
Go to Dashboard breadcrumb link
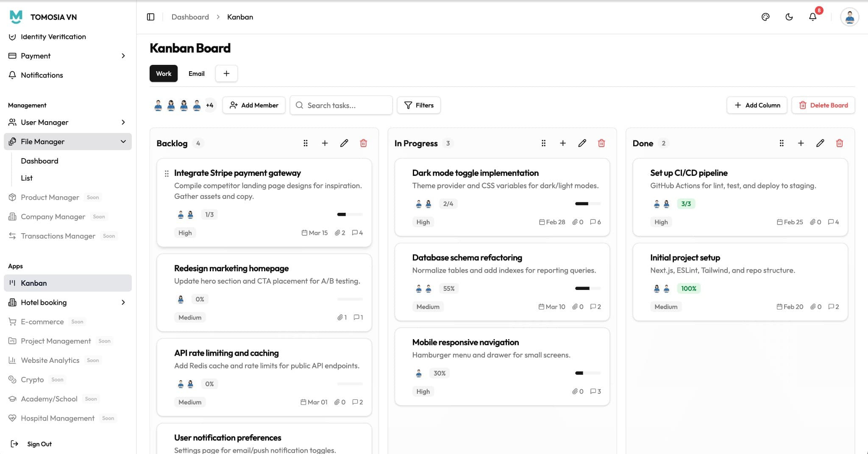[x=190, y=17]
